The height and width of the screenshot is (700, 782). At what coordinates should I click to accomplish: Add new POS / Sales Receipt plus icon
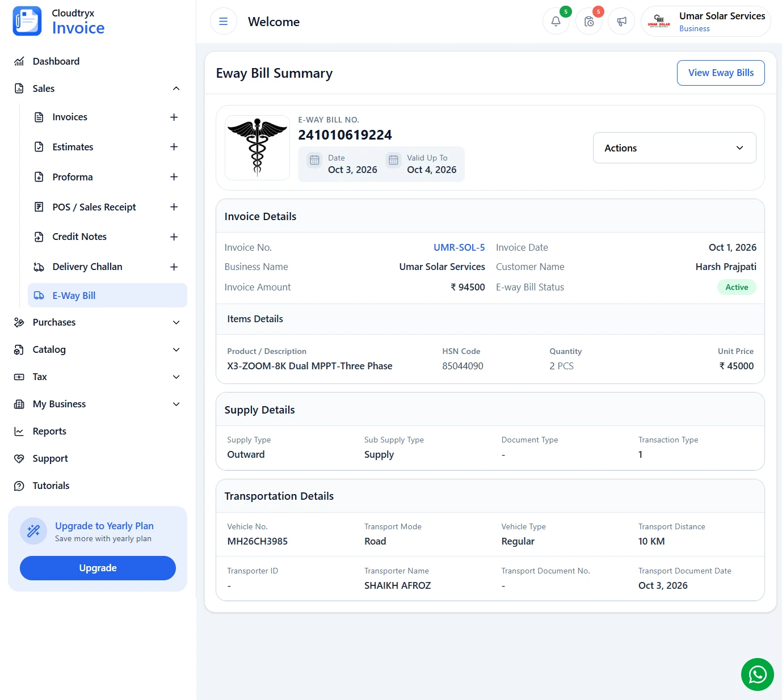pyautogui.click(x=174, y=207)
